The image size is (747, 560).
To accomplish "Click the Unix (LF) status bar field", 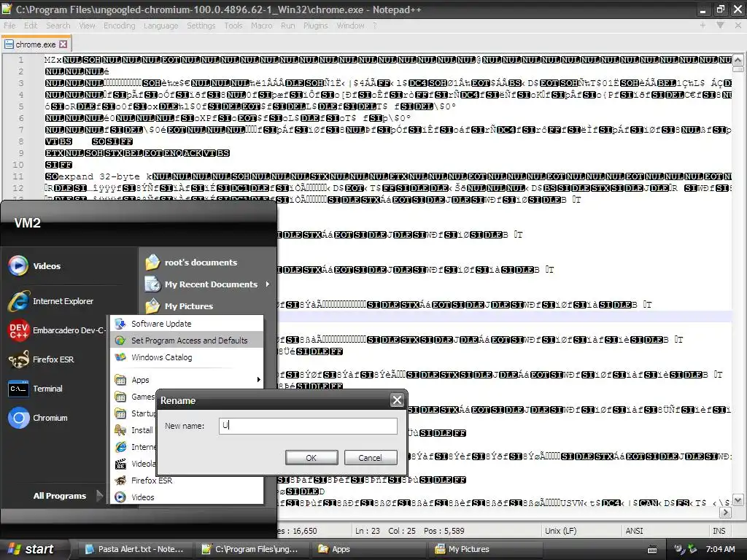I will pyautogui.click(x=560, y=531).
